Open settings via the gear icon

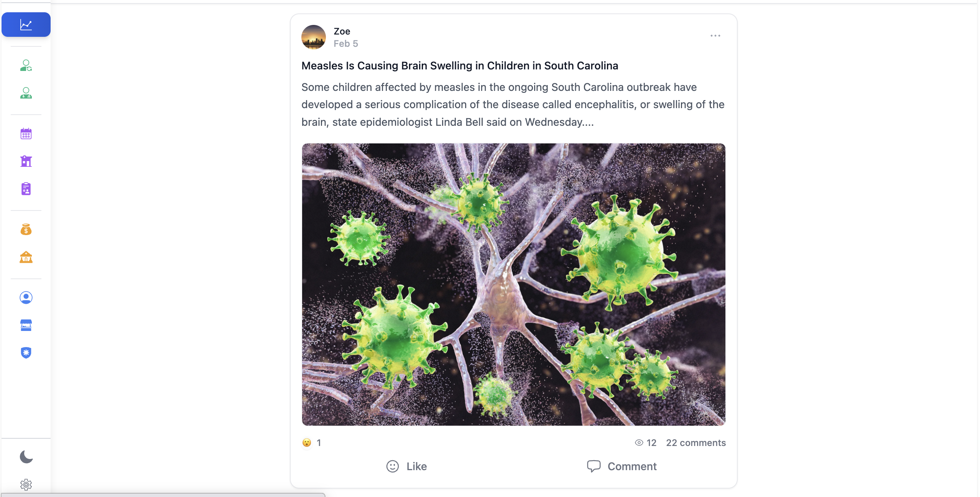click(26, 485)
